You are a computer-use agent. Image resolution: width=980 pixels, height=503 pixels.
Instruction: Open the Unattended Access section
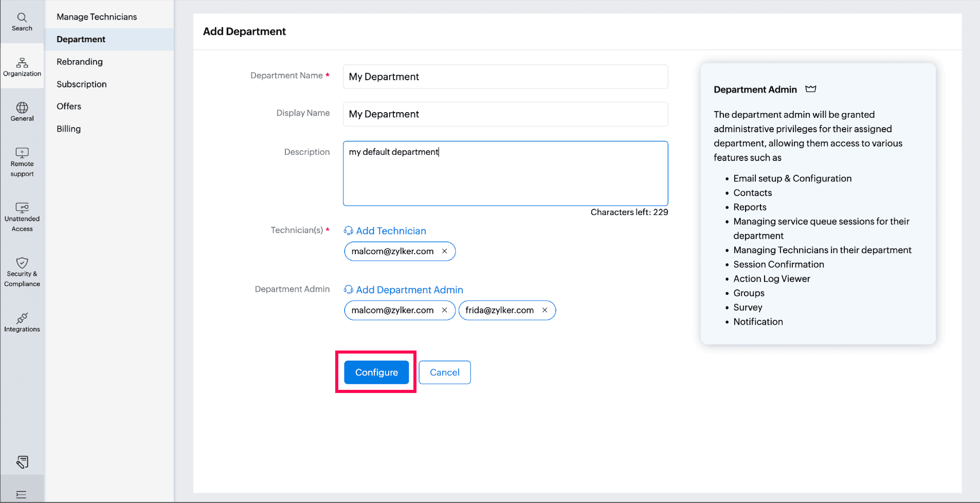[x=22, y=216]
